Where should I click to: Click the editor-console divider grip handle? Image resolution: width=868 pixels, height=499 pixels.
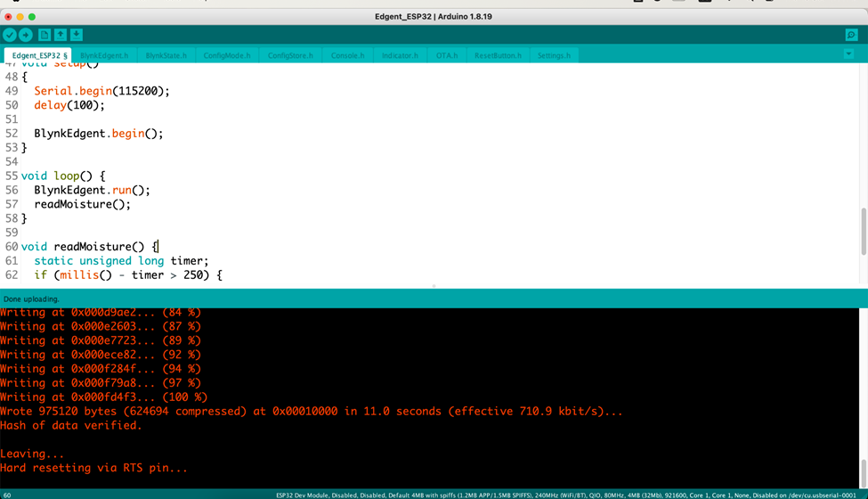coord(434,286)
